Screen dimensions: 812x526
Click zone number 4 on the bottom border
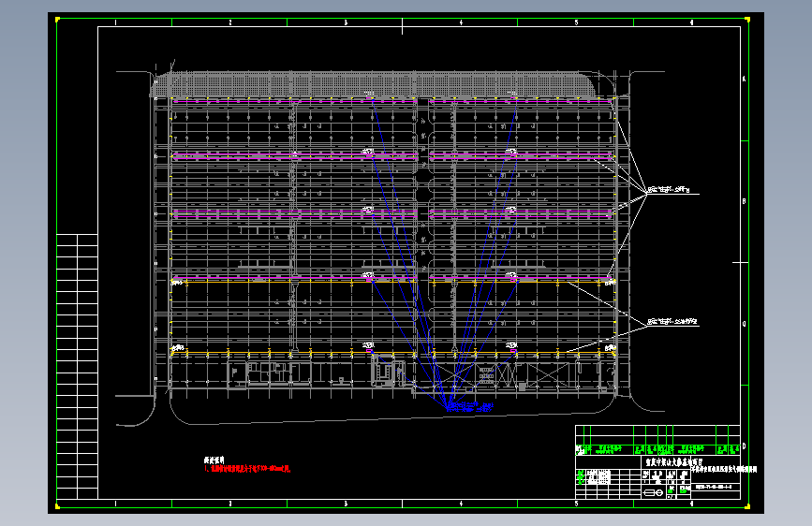(461, 504)
